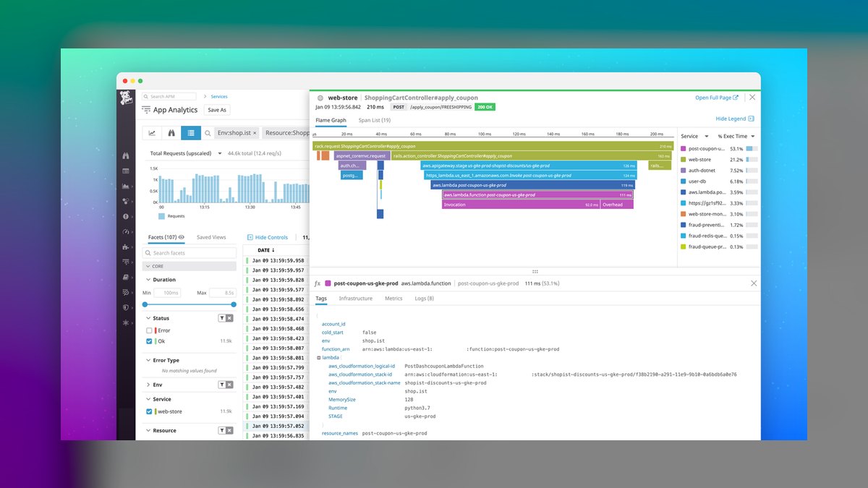868x488 pixels.
Task: Open the Metrics tab in span details
Action: (x=393, y=298)
